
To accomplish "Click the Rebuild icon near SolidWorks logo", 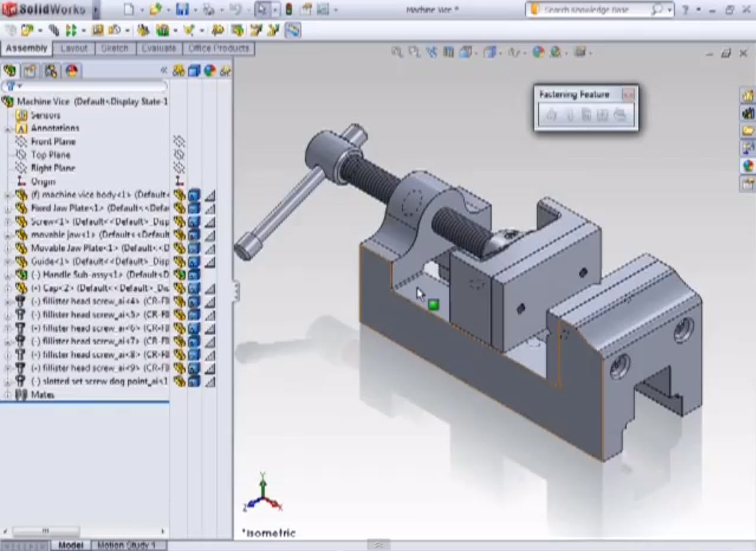I will coord(288,10).
